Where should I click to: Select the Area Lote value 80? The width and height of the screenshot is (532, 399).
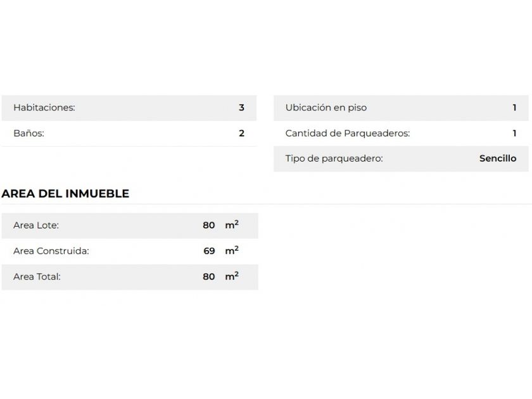(x=209, y=225)
